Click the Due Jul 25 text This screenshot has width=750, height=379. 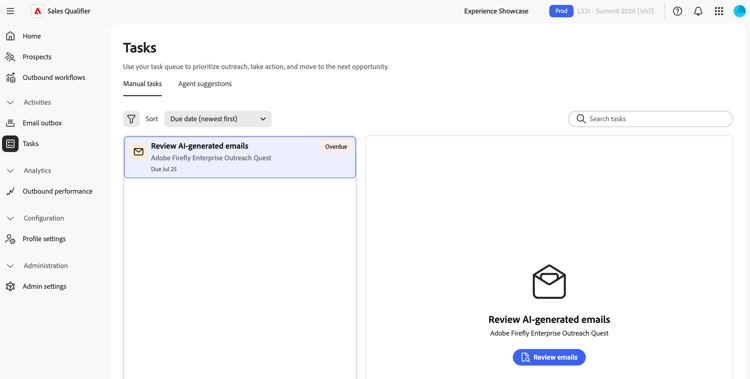164,169
